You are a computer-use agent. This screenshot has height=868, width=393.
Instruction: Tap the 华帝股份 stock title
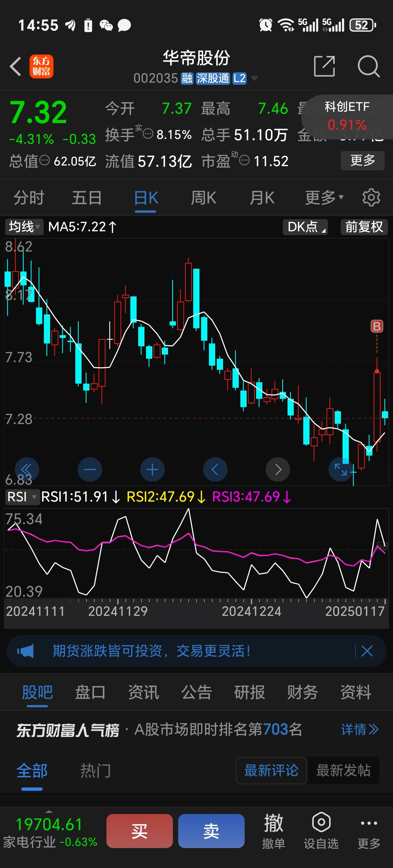[x=196, y=58]
